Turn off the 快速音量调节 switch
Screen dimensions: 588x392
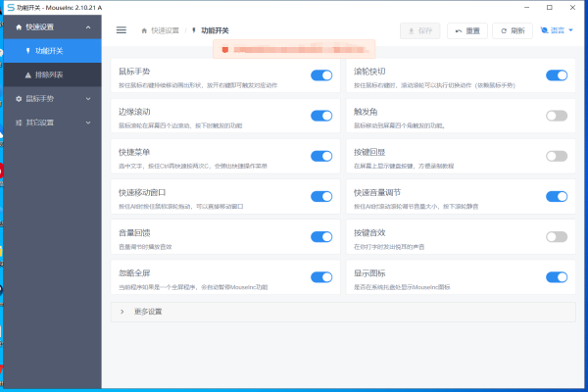point(557,197)
